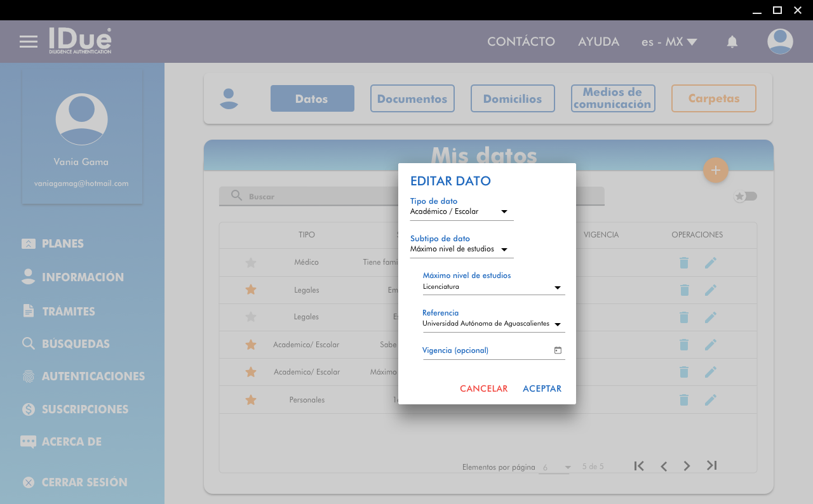Viewport: 813px width, 504px height.
Task: Delete the Médico row with trash icon
Action: 684,263
